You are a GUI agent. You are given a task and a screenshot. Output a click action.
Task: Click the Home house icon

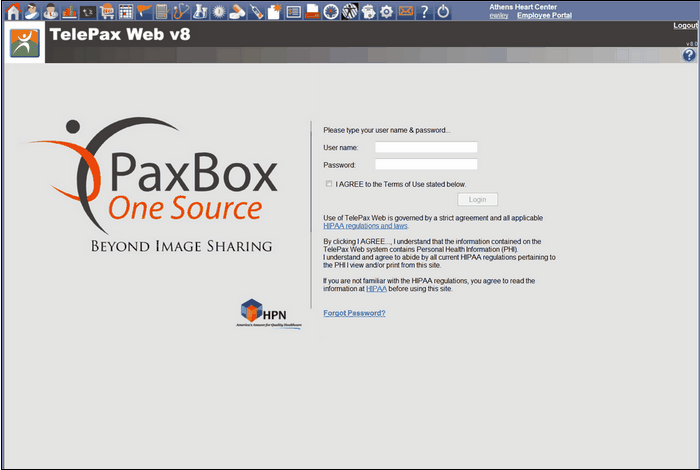click(x=12, y=11)
